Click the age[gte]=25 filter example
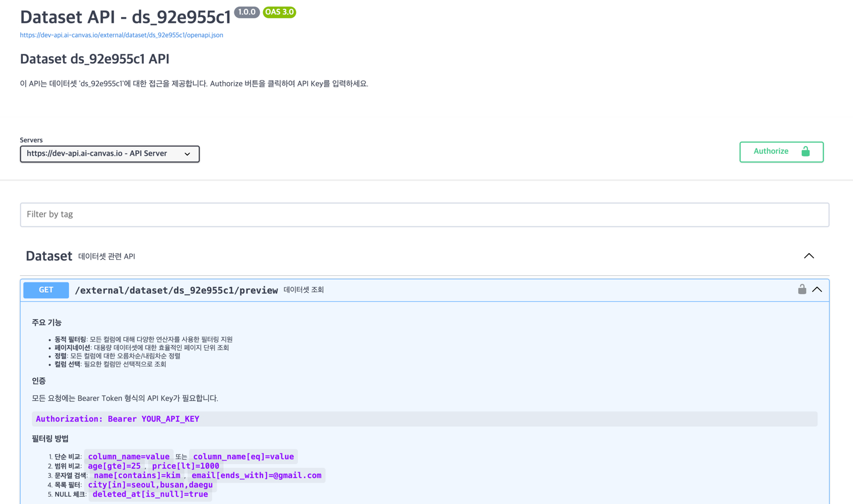 coord(114,466)
